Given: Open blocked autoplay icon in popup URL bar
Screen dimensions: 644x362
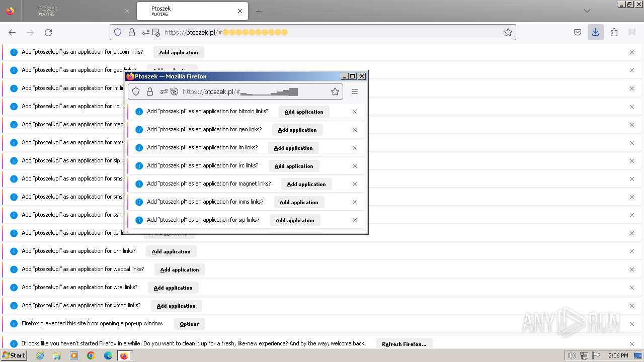Looking at the screenshot, I should (174, 92).
